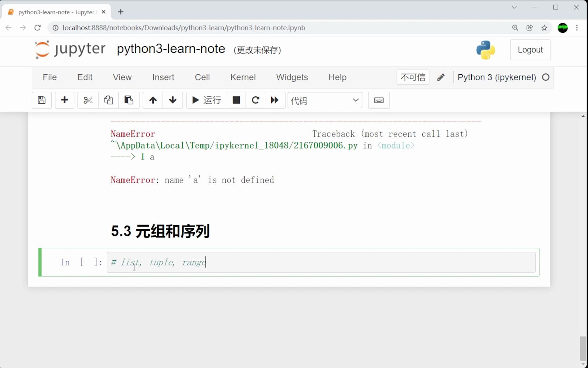The width and height of the screenshot is (588, 368).
Task: Click share page icon in address bar
Action: (530, 28)
